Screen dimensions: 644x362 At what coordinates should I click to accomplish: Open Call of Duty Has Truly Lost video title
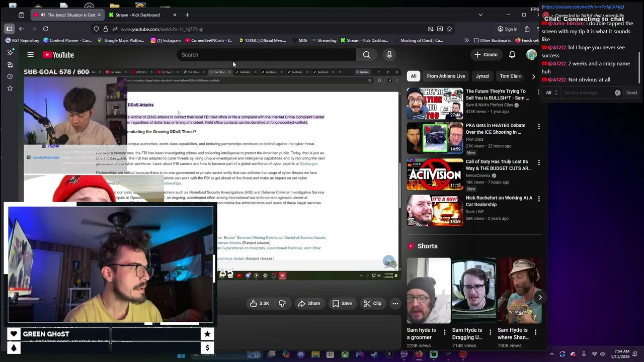498,165
